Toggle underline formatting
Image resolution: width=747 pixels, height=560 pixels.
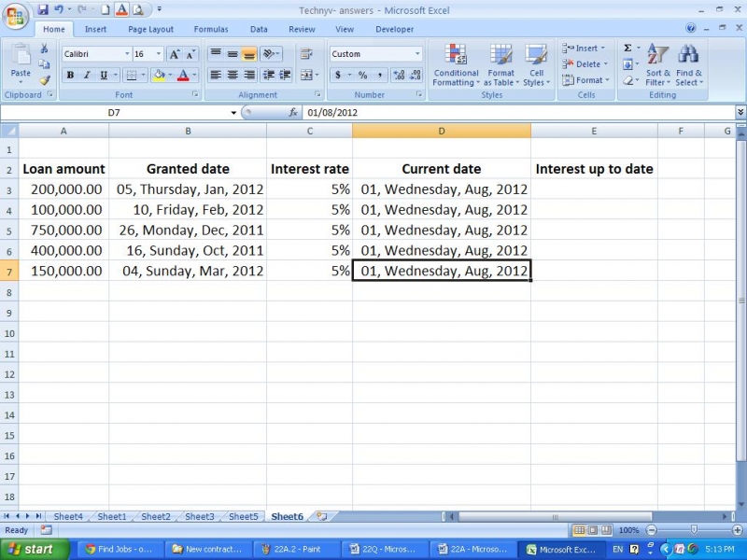(x=103, y=75)
